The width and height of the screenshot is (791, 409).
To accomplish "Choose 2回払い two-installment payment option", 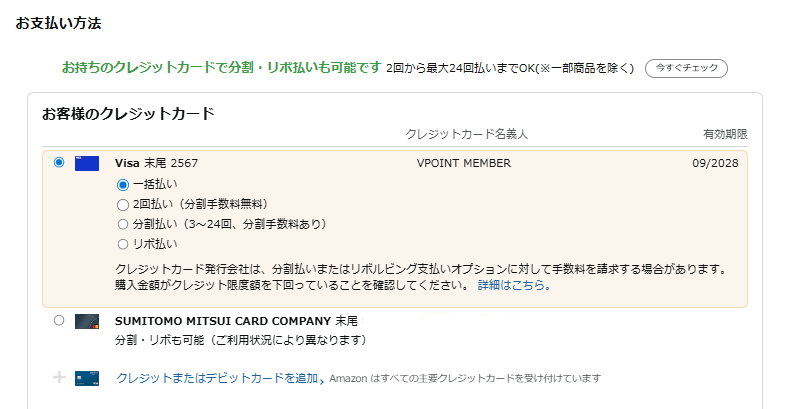I will point(123,205).
